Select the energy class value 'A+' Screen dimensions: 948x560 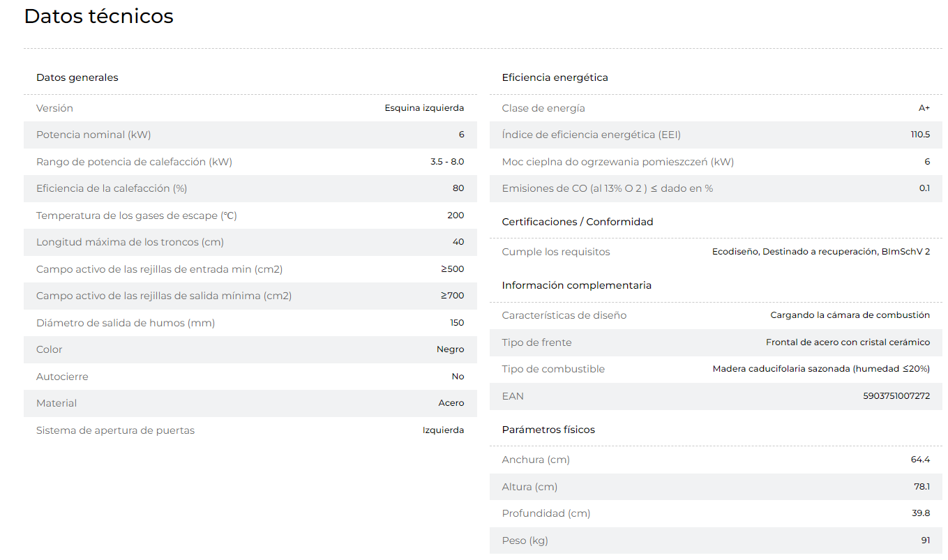(924, 108)
